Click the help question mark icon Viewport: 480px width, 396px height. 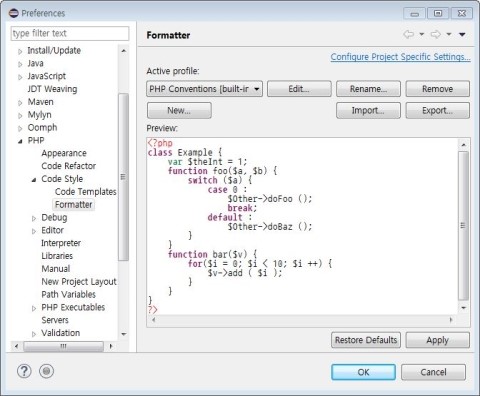(24, 371)
